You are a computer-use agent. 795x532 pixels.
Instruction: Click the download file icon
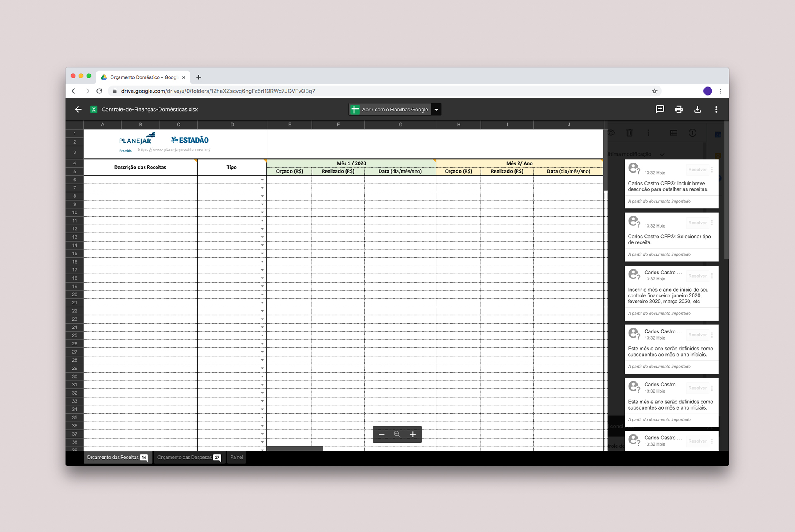(x=698, y=109)
